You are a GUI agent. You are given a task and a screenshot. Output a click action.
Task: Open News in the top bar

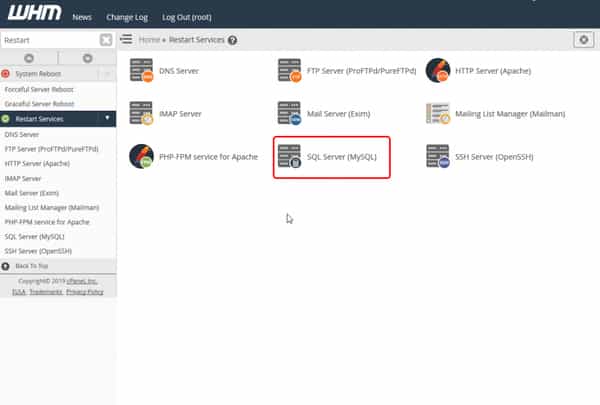82,17
